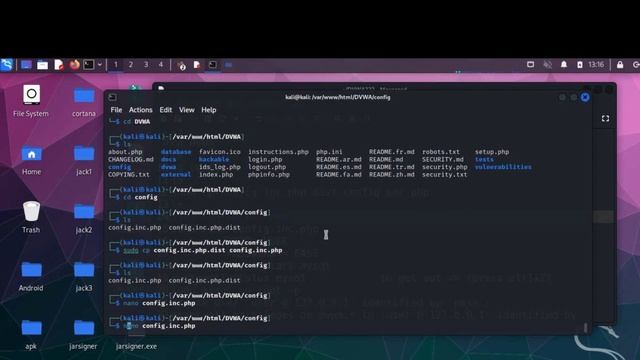Open the Kali applications menu
640x360 pixels.
point(7,64)
